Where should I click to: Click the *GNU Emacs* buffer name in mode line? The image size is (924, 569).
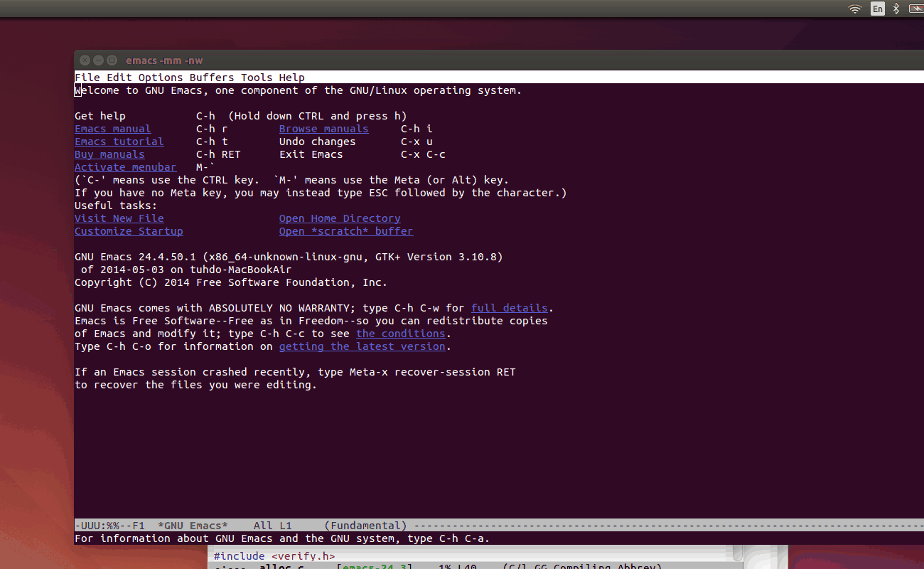point(193,526)
